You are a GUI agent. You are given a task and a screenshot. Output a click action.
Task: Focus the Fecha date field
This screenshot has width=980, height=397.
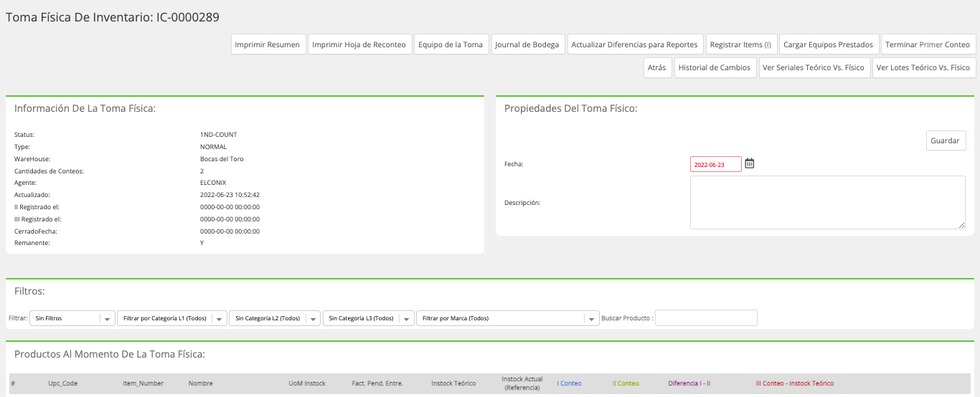point(716,164)
